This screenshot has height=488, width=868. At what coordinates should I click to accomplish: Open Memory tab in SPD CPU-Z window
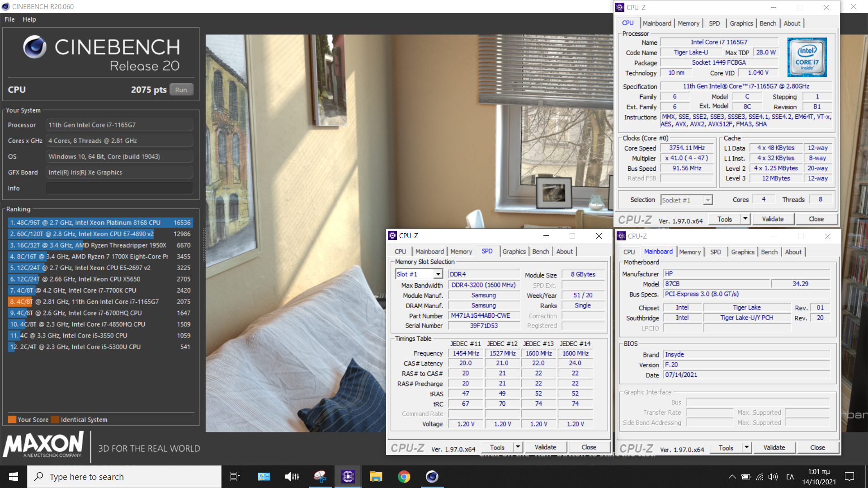(x=461, y=251)
